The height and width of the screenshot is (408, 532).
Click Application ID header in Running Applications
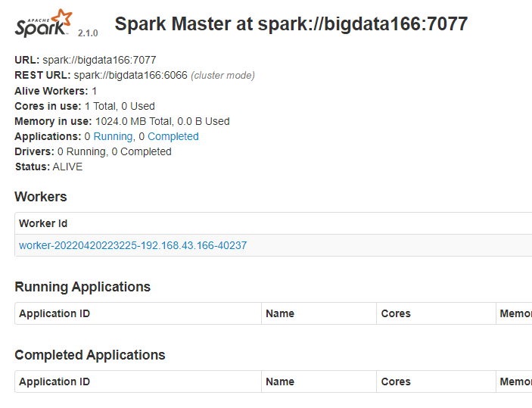(54, 313)
